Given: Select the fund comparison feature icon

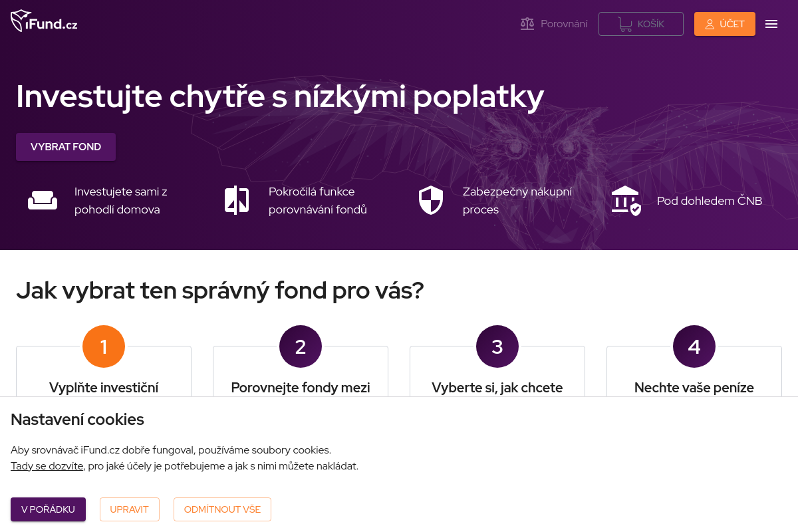Looking at the screenshot, I should click(237, 199).
